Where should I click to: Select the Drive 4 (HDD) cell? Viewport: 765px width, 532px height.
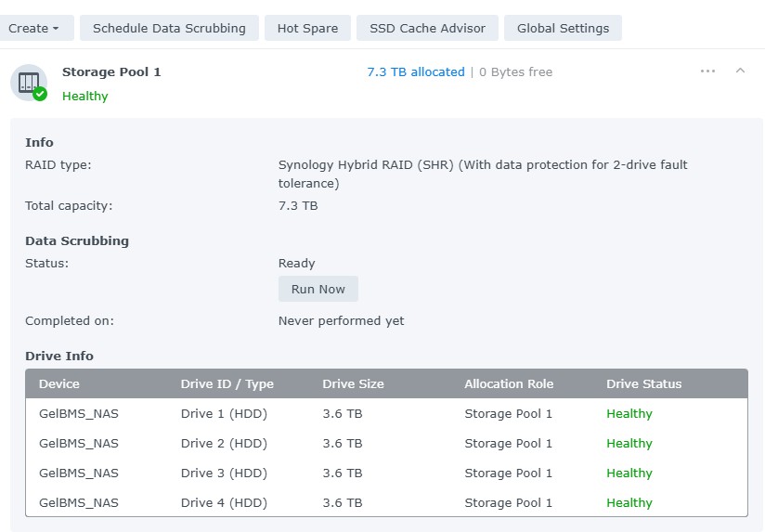(x=224, y=503)
